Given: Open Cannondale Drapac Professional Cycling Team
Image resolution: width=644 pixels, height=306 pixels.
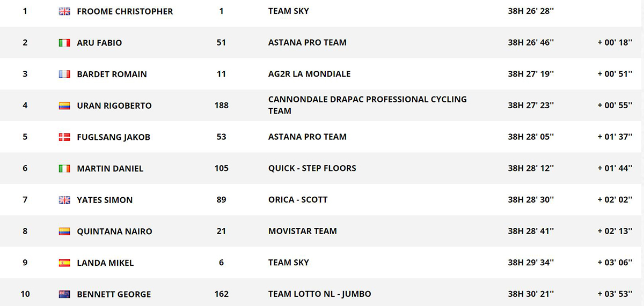Looking at the screenshot, I should (x=368, y=105).
